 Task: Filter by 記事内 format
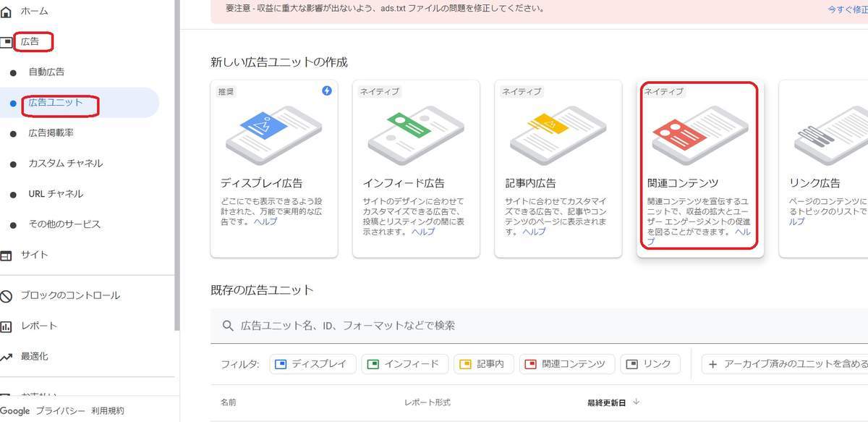(485, 364)
